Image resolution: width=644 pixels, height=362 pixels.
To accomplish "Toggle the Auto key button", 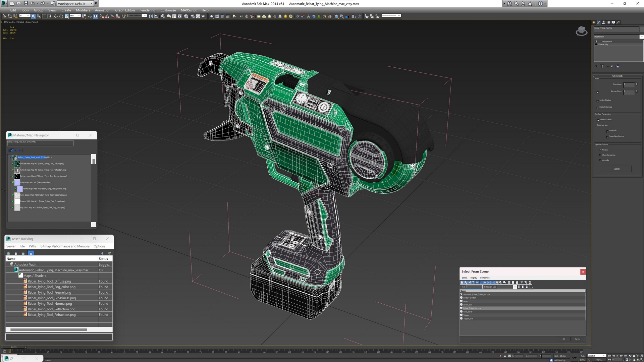I will [x=582, y=356].
